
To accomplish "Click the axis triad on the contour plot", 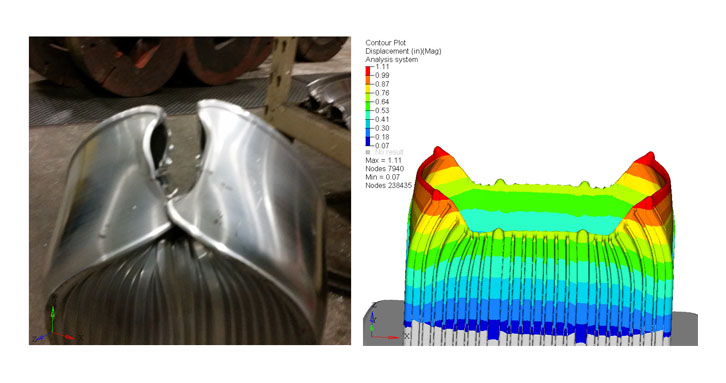I will (383, 323).
